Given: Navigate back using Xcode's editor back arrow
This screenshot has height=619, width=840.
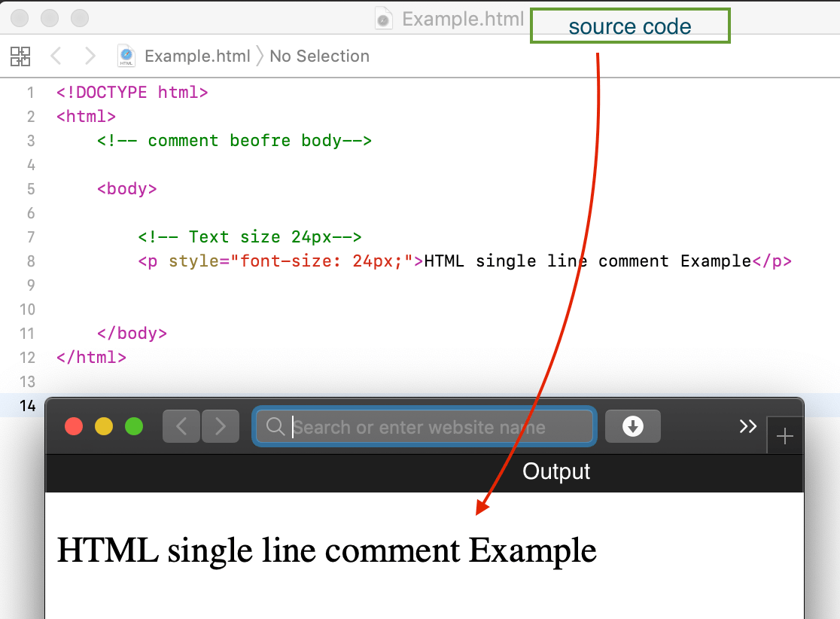Looking at the screenshot, I should (56, 56).
